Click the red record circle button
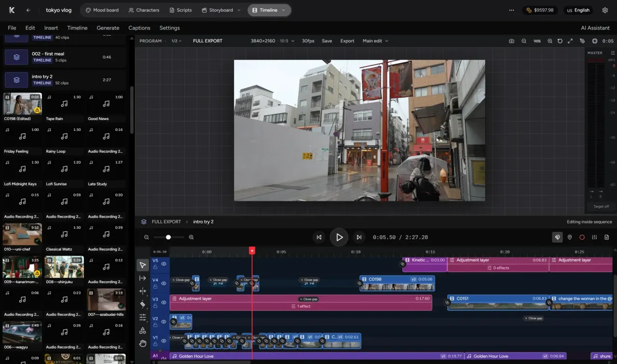 click(582, 237)
